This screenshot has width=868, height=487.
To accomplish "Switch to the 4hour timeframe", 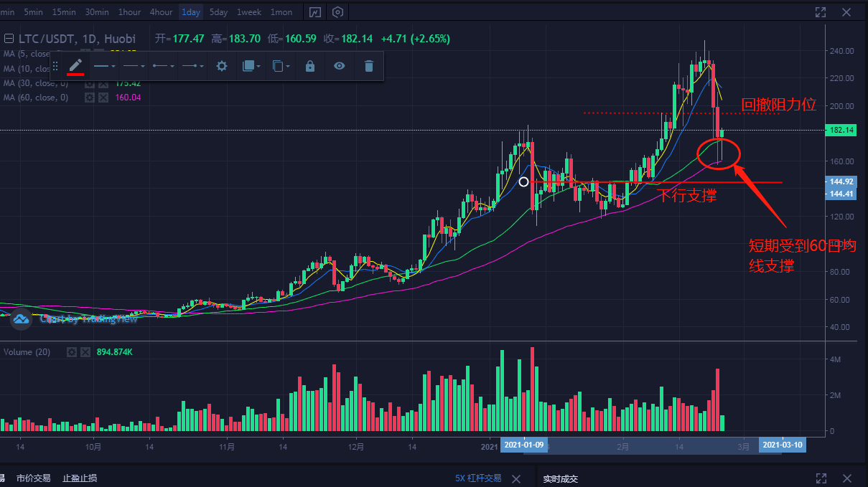I will 161,12.
